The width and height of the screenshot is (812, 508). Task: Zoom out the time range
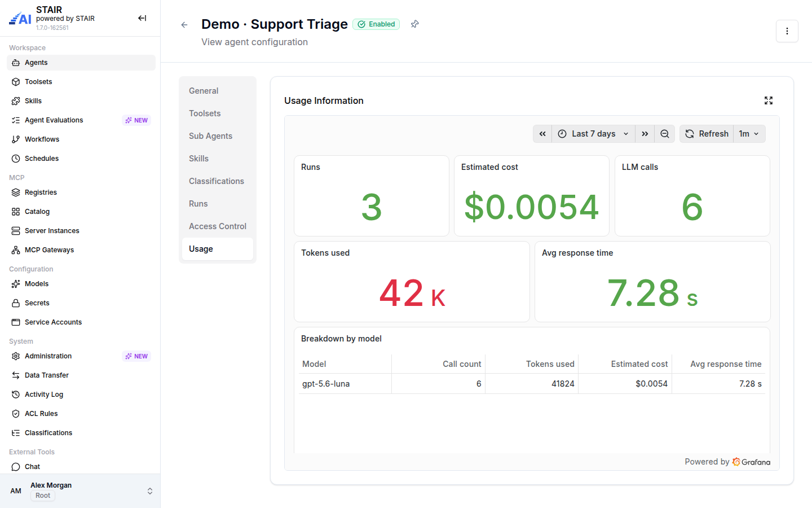pos(665,134)
